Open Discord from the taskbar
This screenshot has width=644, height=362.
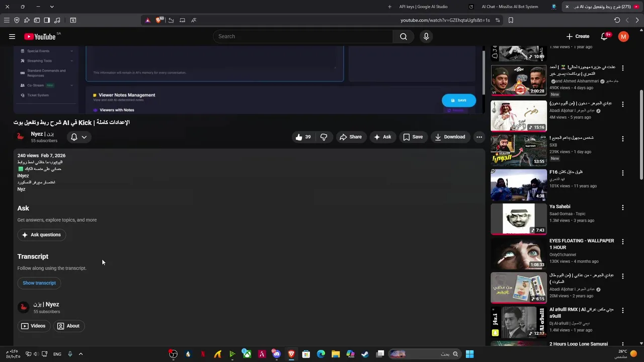(x=276, y=354)
